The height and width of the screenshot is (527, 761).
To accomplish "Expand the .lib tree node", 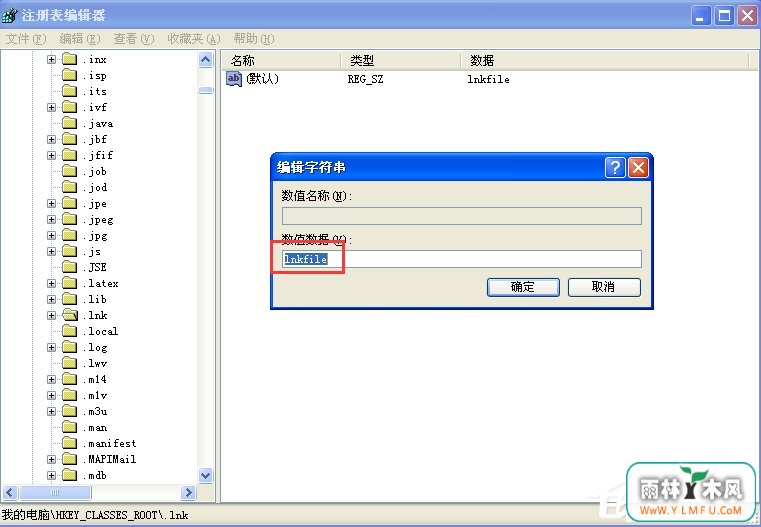I will click(x=51, y=299).
